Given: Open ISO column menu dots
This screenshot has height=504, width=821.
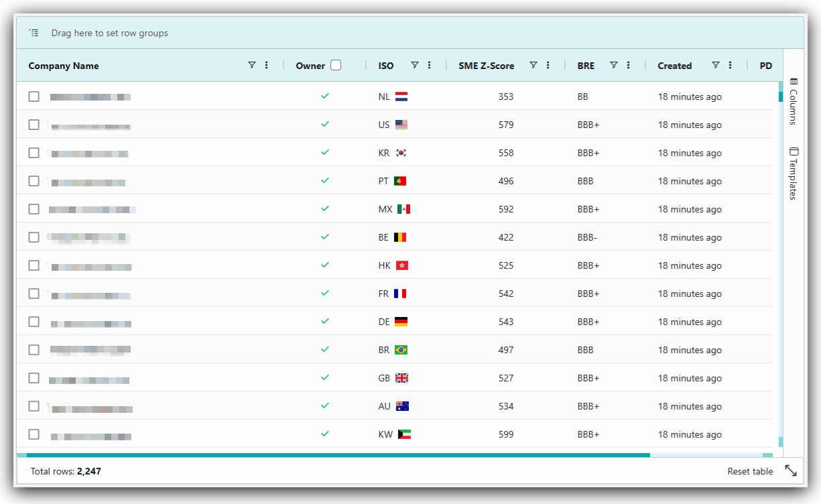Looking at the screenshot, I should [x=430, y=65].
